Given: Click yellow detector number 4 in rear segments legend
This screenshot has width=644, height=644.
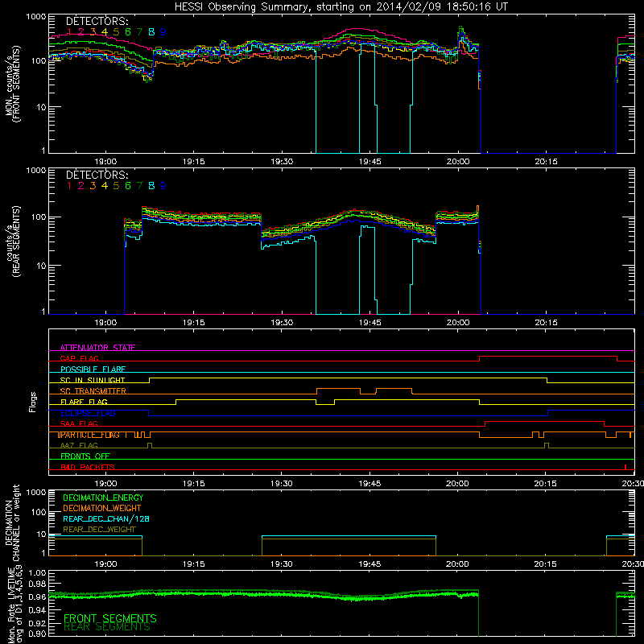Looking at the screenshot, I should pos(105,186).
